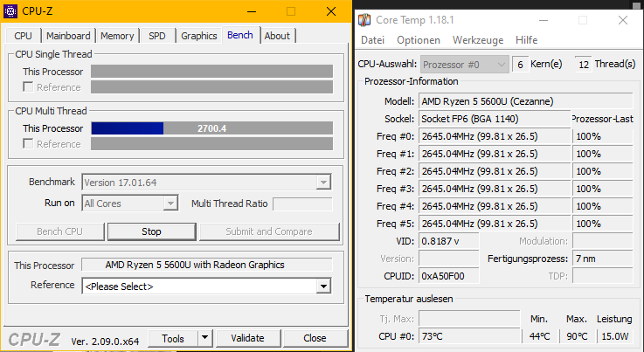Open the Graphics tab
The height and width of the screenshot is (352, 644).
click(198, 36)
